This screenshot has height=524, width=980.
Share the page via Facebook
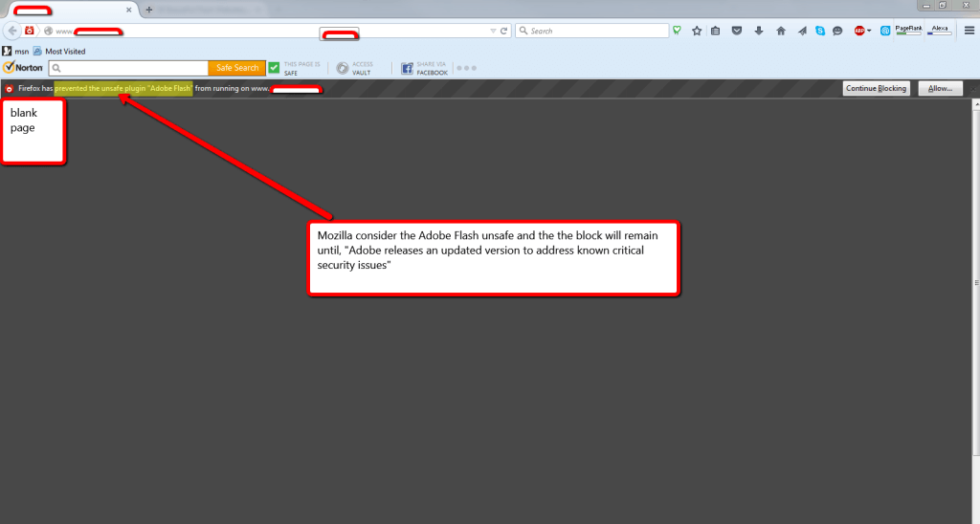424,68
